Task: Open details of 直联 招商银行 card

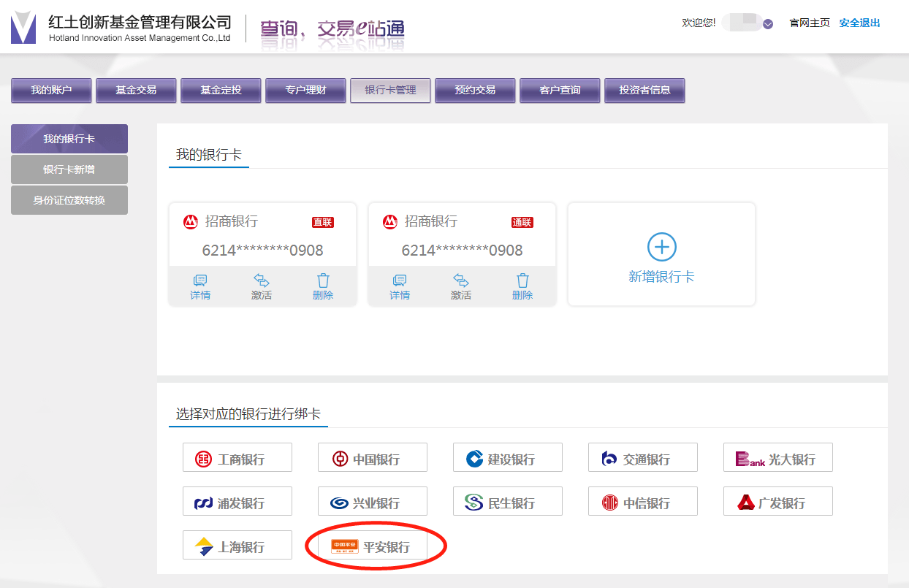Action: click(200, 287)
